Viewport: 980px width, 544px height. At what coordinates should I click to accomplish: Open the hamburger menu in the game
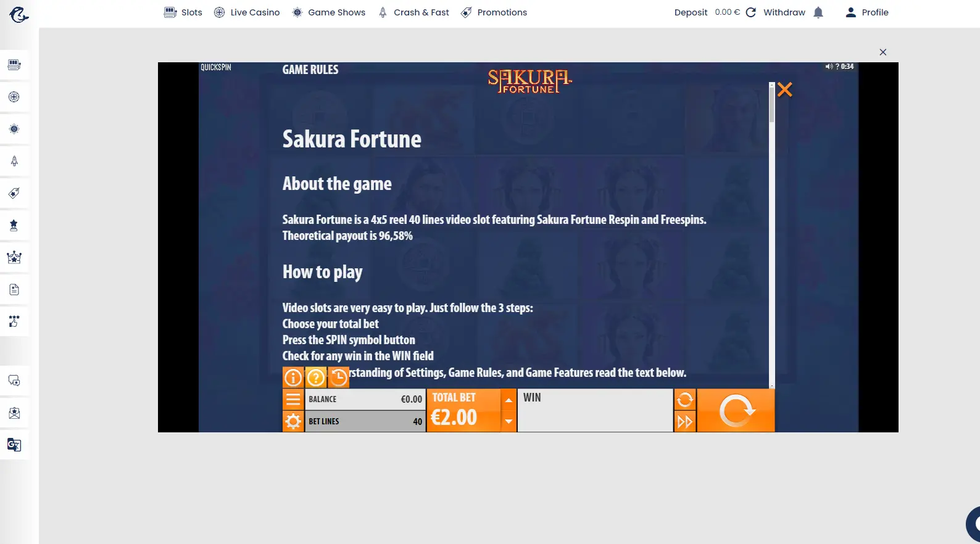pos(293,399)
